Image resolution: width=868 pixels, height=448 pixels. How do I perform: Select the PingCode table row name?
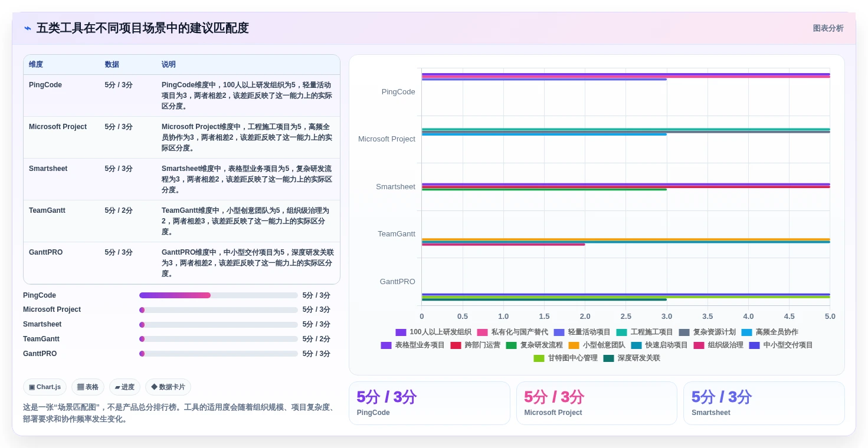coord(45,85)
